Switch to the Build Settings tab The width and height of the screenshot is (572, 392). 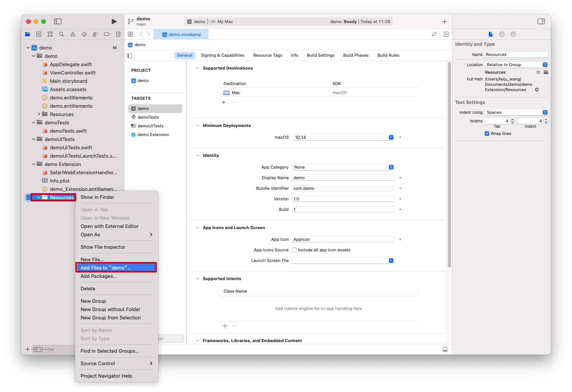coord(321,55)
